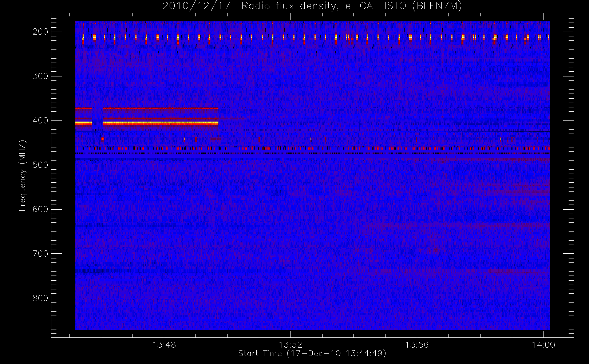Select the '300' frequency axis label
The image size is (589, 364).
coord(40,76)
